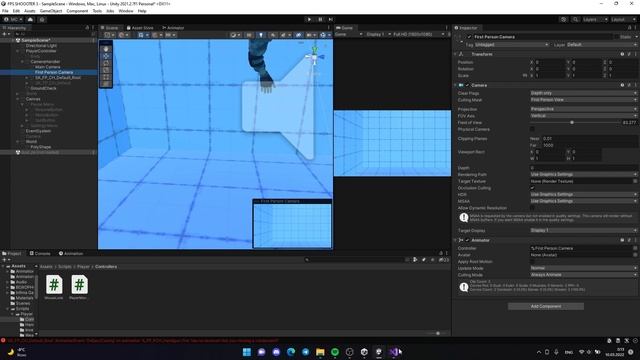The width and height of the screenshot is (640, 360).
Task: Select the Transform tool in Scene overlay
Action: [x=106, y=84]
